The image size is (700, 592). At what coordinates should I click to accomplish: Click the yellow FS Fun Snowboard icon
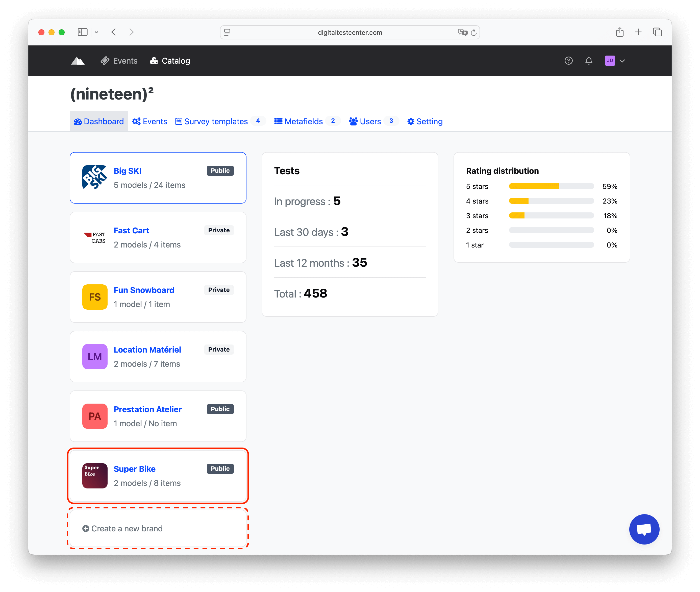click(95, 297)
